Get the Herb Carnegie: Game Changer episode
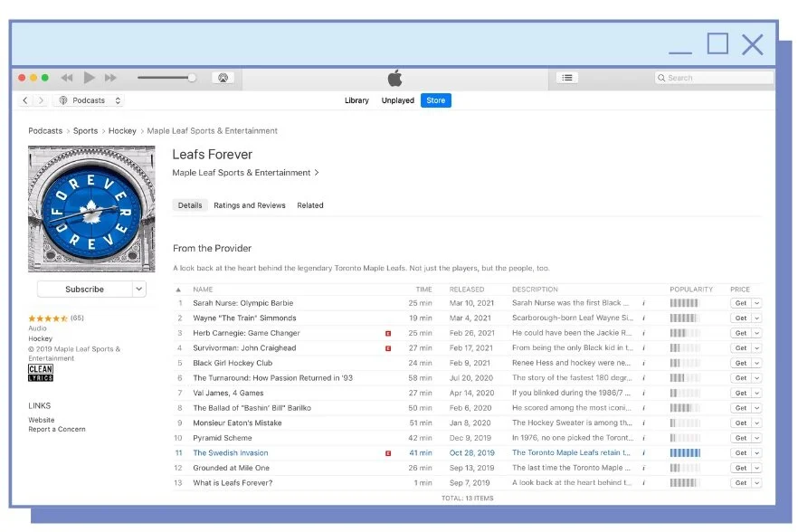798x532 pixels. (x=741, y=333)
